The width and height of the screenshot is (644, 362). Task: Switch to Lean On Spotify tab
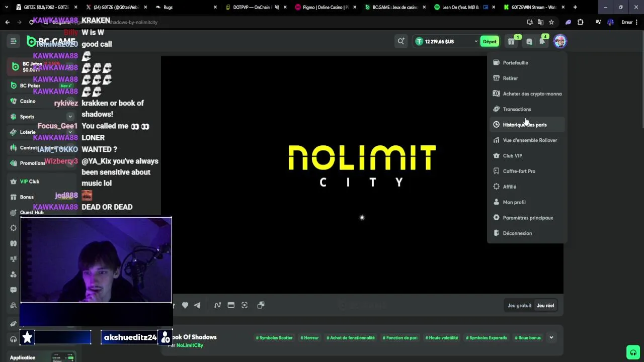[x=464, y=7]
